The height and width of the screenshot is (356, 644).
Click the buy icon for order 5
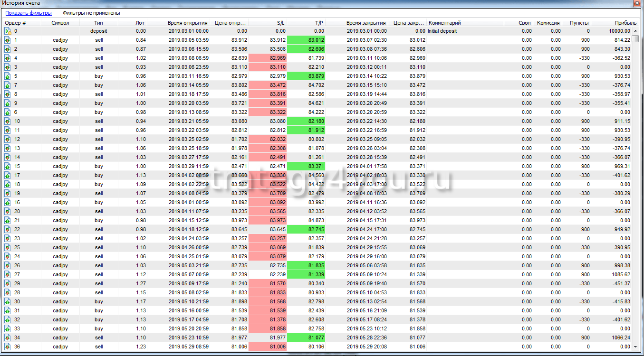8,76
